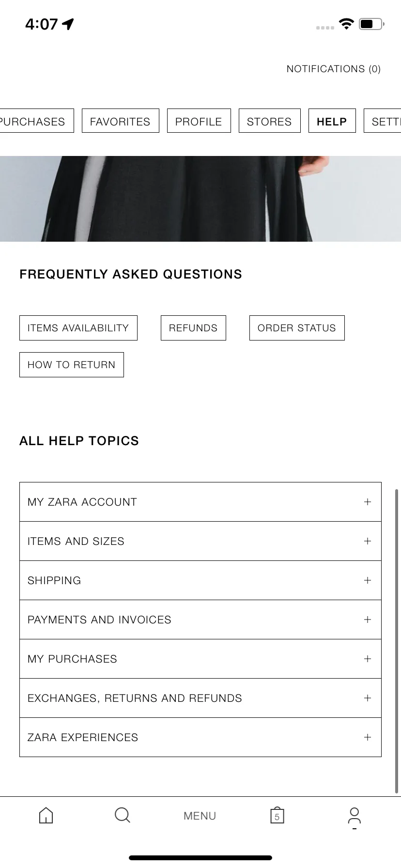Screen dimensions: 401x868
Task: Expand the Items and Sizes topic
Action: pos(200,541)
